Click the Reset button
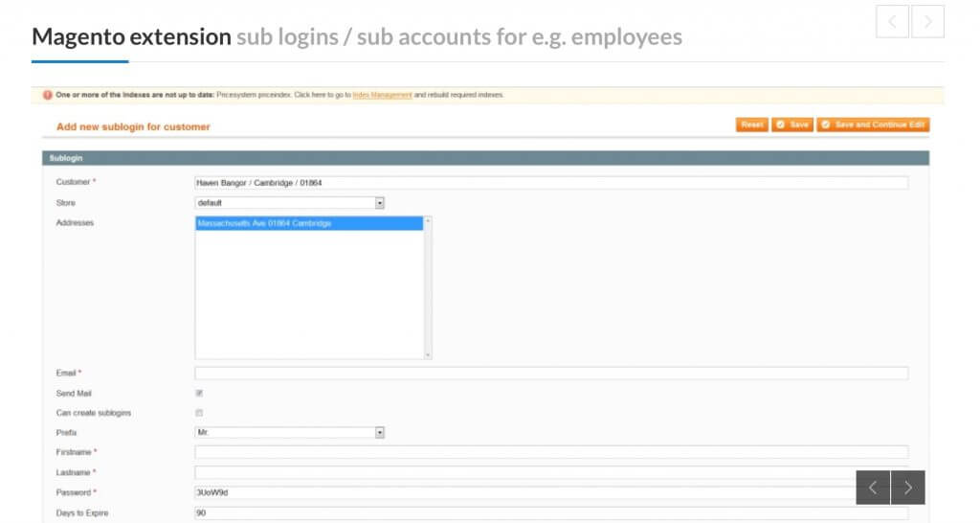 752,125
